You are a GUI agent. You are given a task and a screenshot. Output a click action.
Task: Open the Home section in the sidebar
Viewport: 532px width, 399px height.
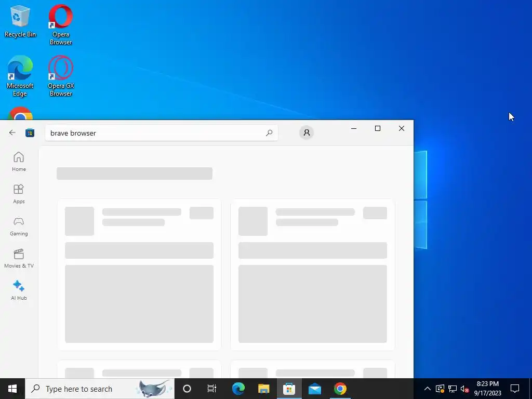19,162
